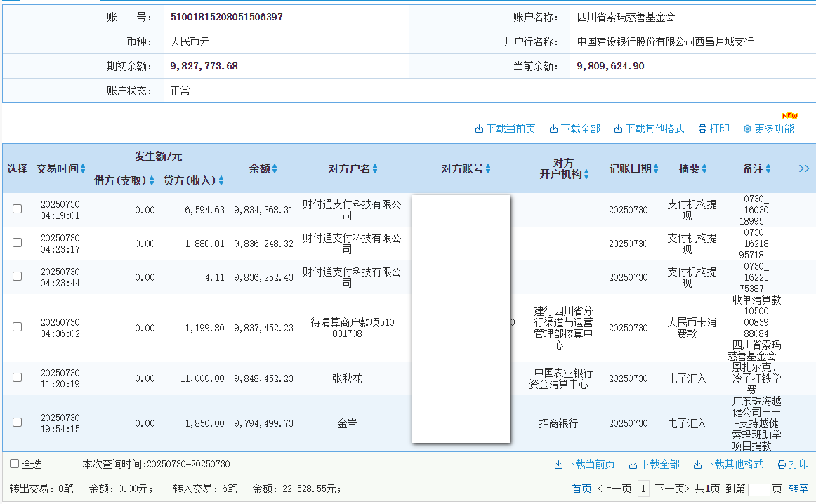The width and height of the screenshot is (816, 504).
Task: Click top 下载其他格式 download icon
Action: (618, 129)
